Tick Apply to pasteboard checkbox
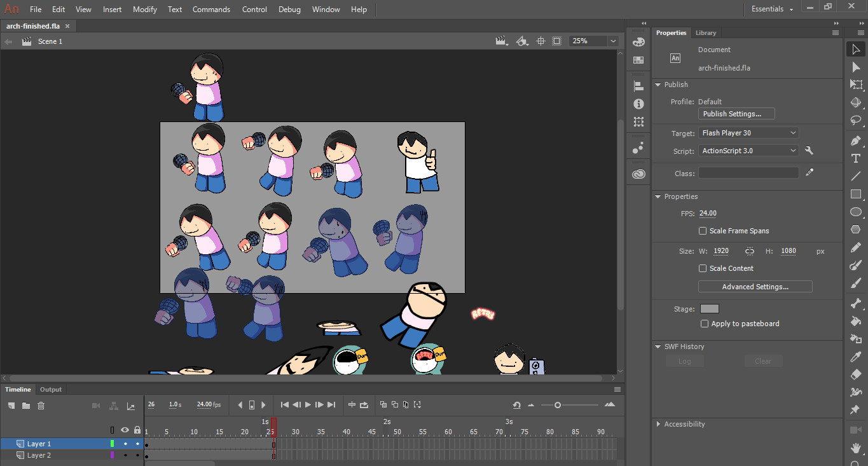This screenshot has height=466, width=868. [x=704, y=324]
